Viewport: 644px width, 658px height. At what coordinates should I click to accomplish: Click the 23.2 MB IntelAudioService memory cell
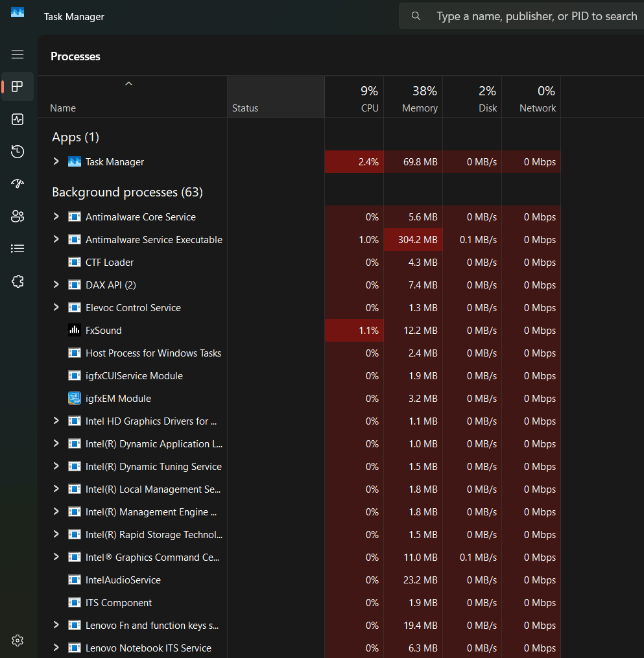coord(413,580)
